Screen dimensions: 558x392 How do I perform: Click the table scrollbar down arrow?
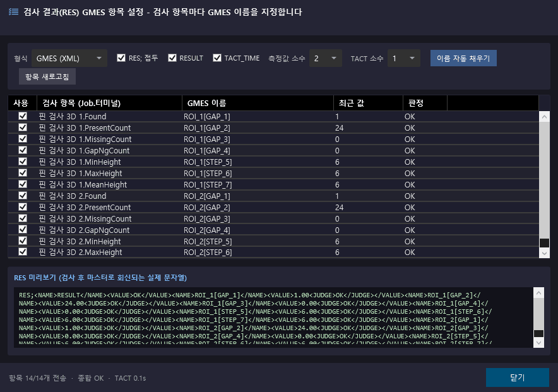545,253
